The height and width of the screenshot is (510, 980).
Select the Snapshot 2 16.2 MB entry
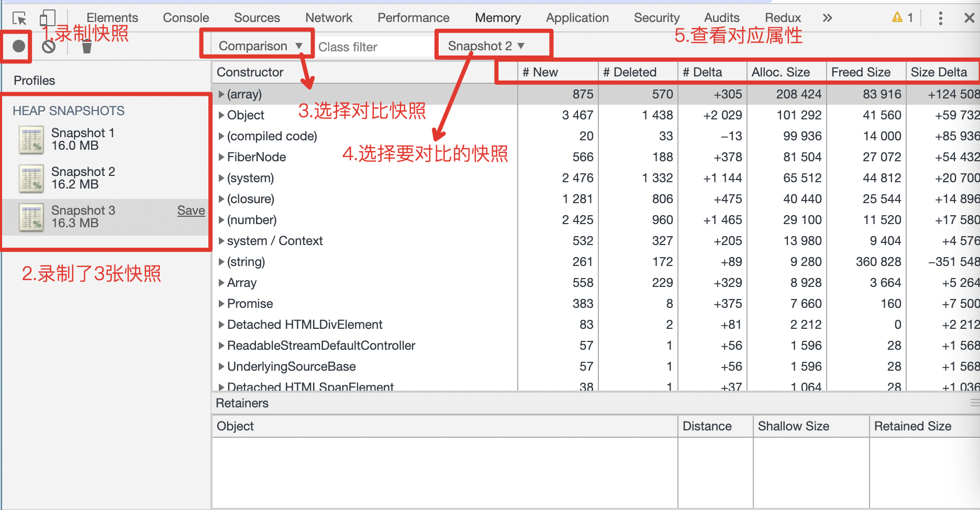(105, 179)
